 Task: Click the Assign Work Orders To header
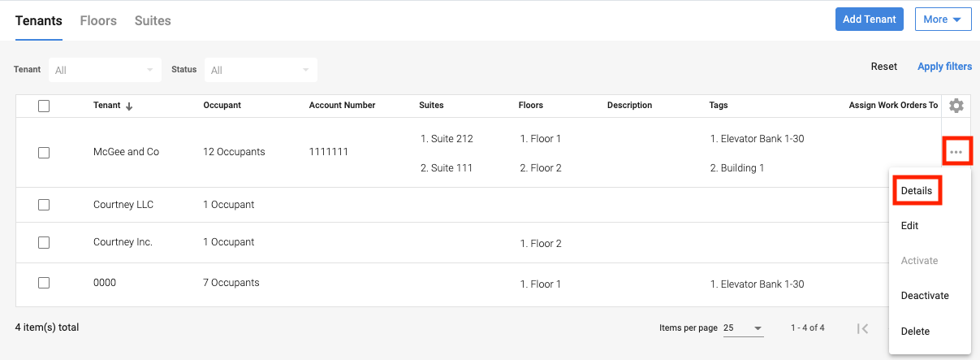click(x=893, y=106)
